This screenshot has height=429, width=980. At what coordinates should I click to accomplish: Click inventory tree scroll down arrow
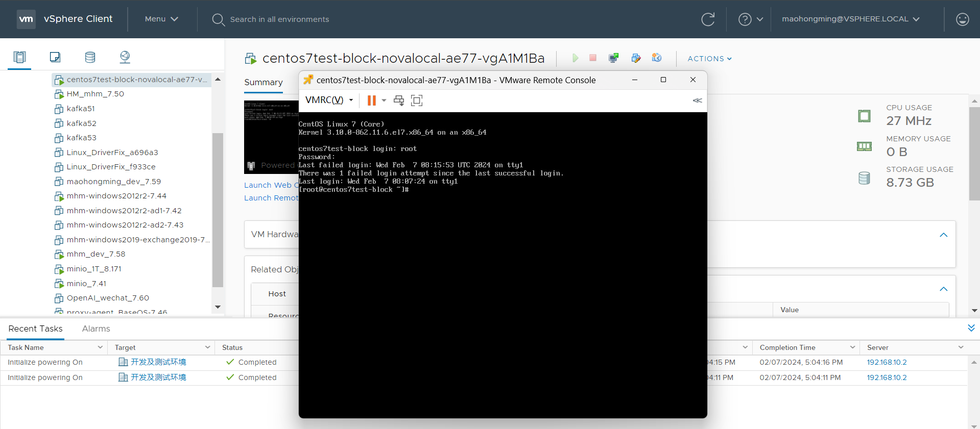click(x=218, y=307)
